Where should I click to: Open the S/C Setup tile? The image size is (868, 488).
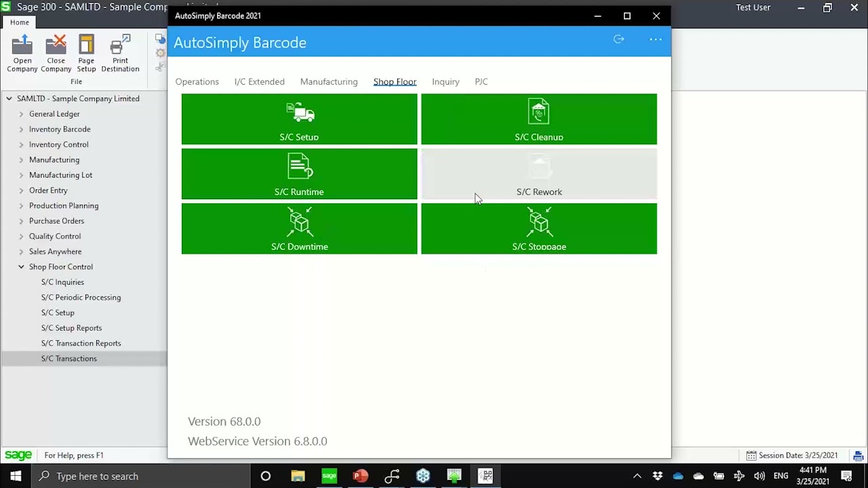click(299, 119)
